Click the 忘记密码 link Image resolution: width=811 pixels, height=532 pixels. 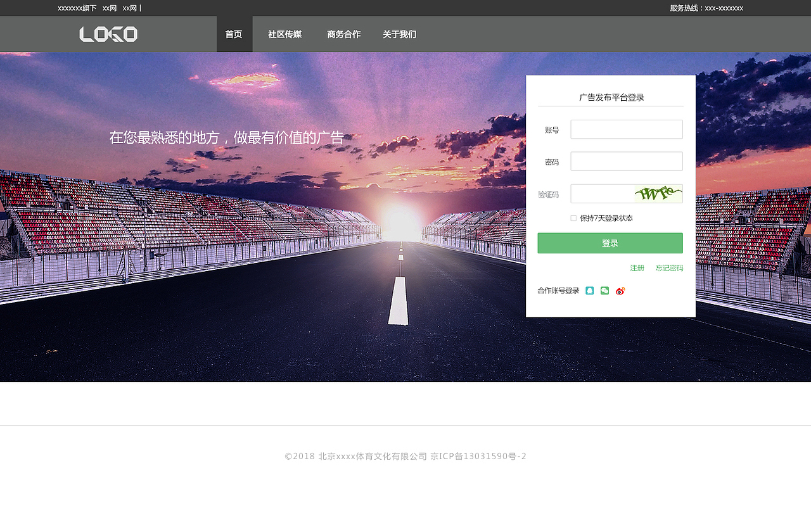(669, 268)
